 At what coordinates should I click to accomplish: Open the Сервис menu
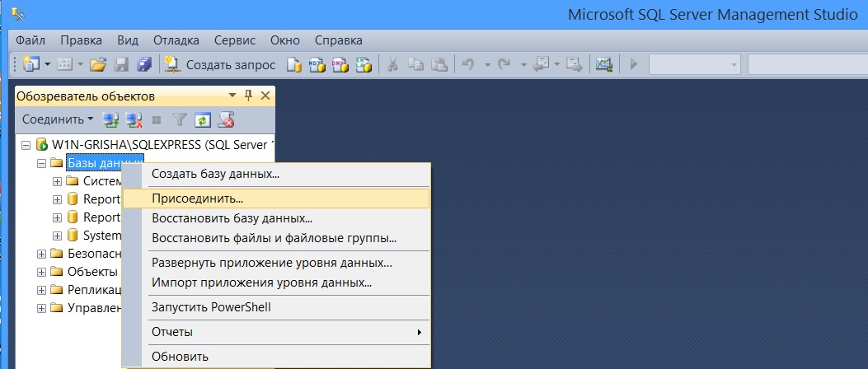[235, 40]
